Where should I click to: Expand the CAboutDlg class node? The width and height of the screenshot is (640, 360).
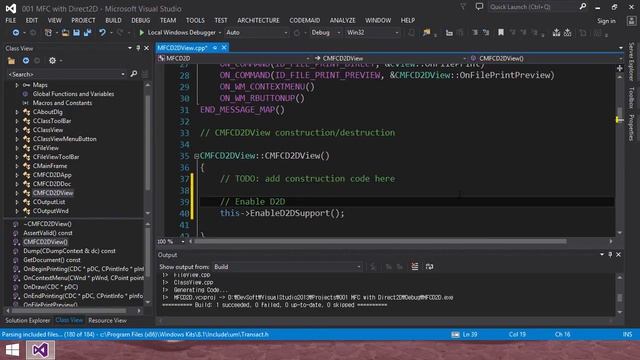(17, 112)
